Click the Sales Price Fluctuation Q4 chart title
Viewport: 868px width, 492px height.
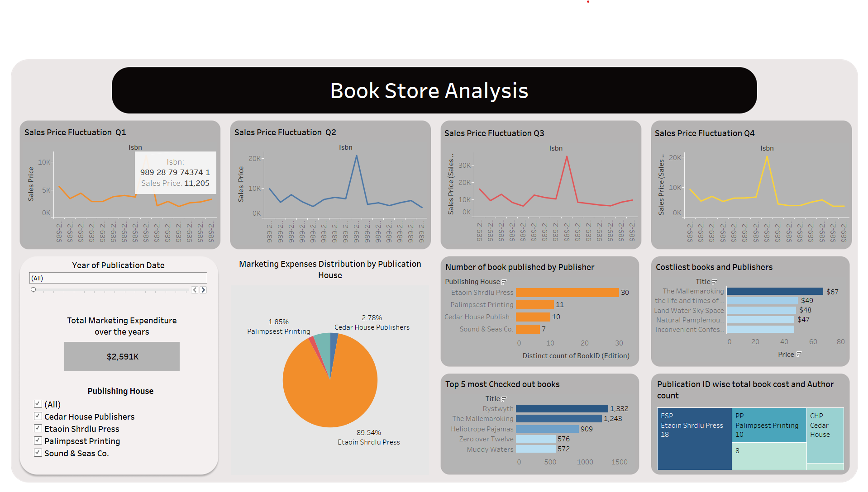point(705,133)
